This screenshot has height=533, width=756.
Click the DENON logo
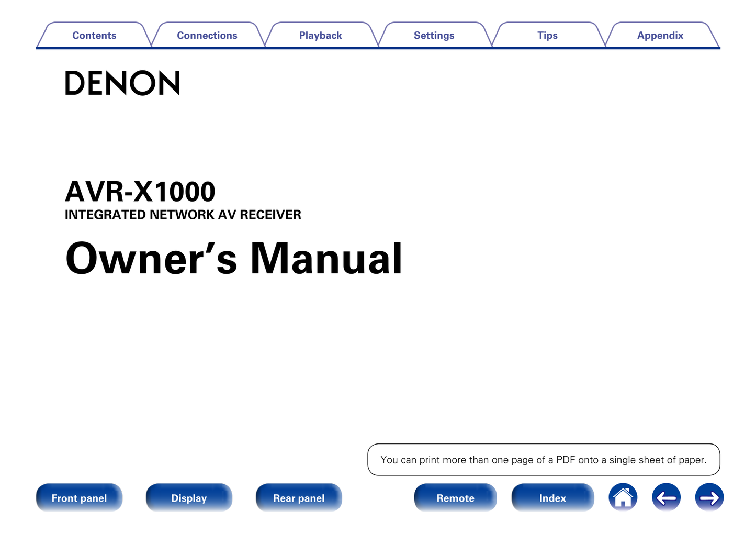point(122,83)
